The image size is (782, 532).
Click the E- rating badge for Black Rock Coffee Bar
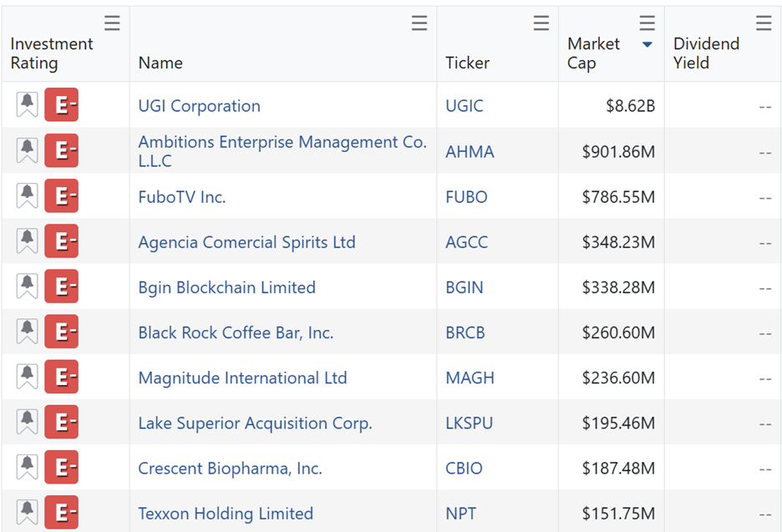[61, 332]
